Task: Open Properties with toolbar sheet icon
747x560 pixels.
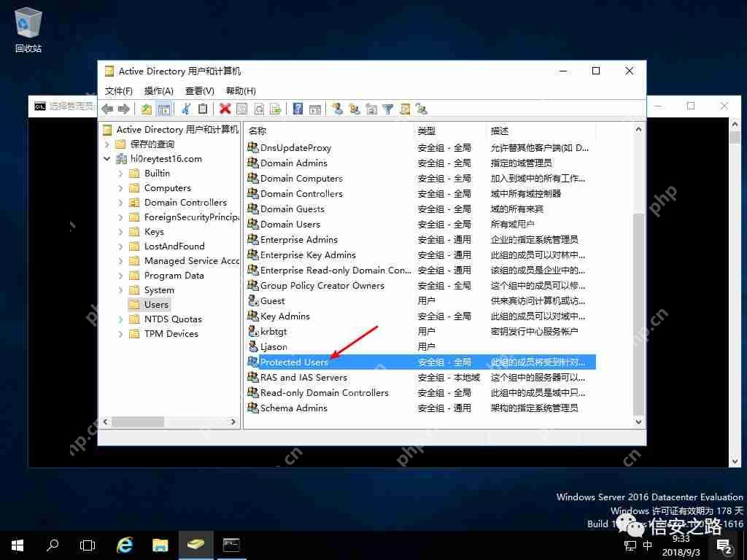Action: pos(242,109)
